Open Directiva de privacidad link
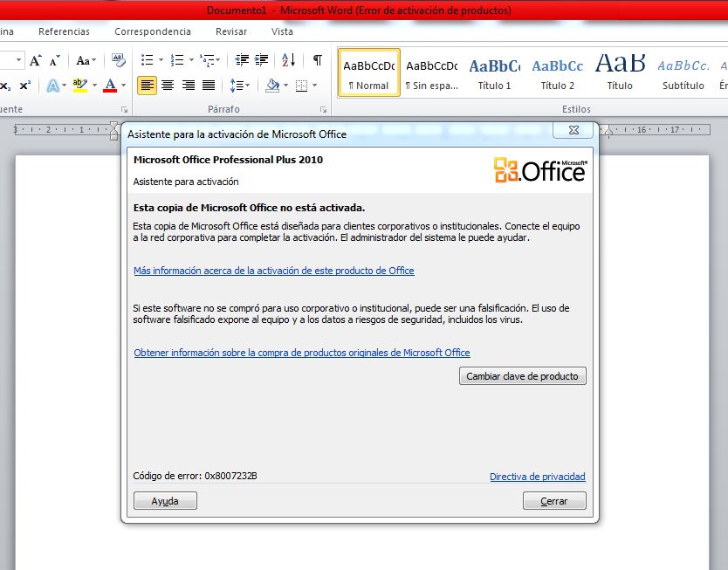 coord(537,477)
